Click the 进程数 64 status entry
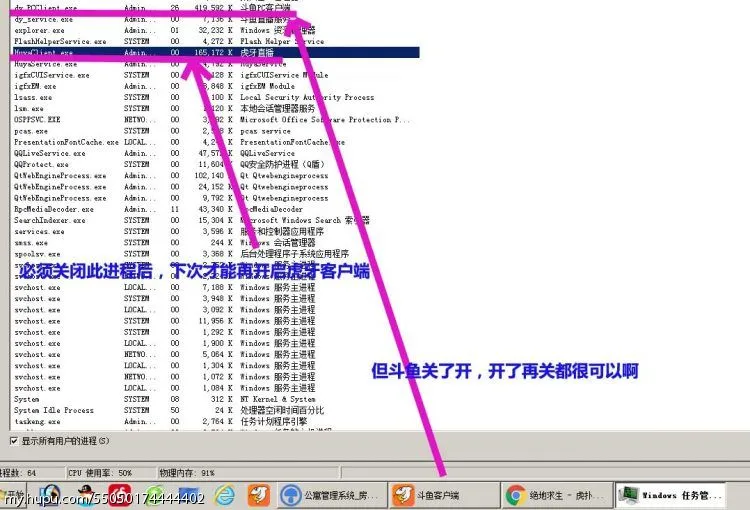 pos(18,473)
